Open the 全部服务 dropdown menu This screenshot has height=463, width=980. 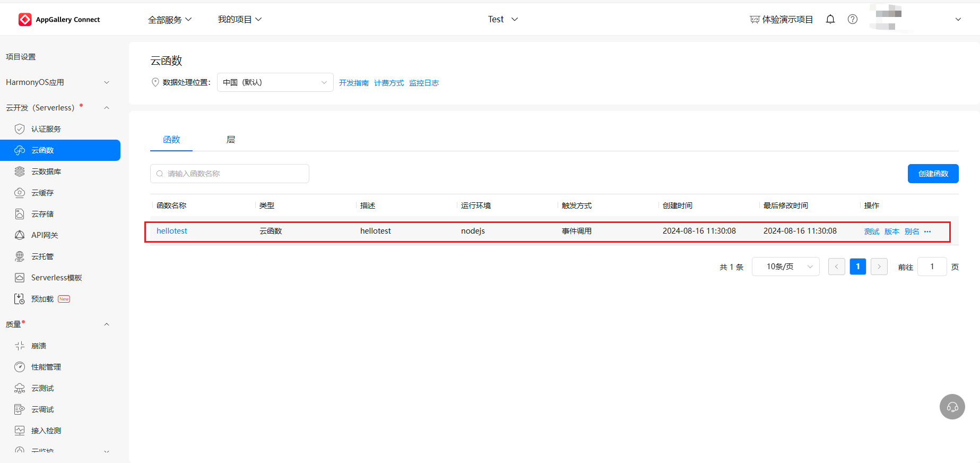170,20
